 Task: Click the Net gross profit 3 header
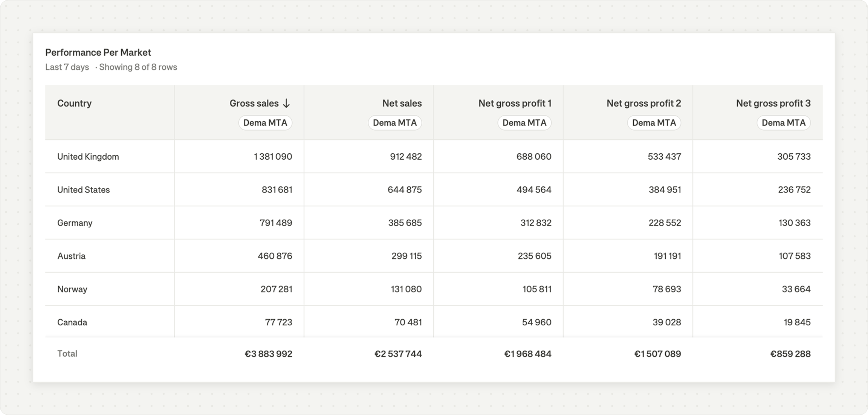(x=773, y=104)
